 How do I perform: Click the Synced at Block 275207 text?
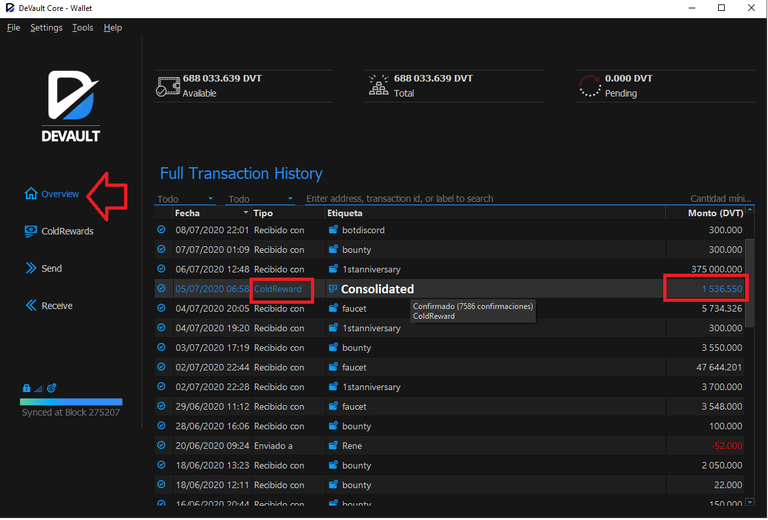point(71,412)
